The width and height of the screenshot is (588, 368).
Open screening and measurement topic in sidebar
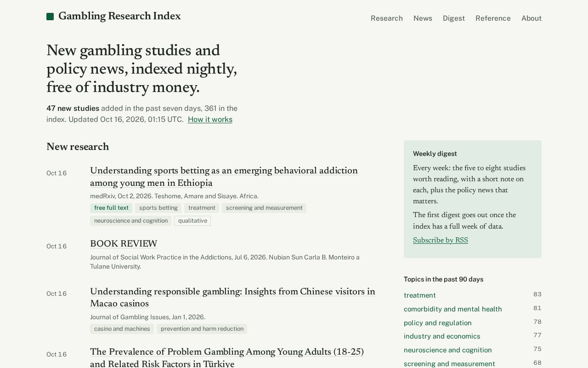[449, 364]
